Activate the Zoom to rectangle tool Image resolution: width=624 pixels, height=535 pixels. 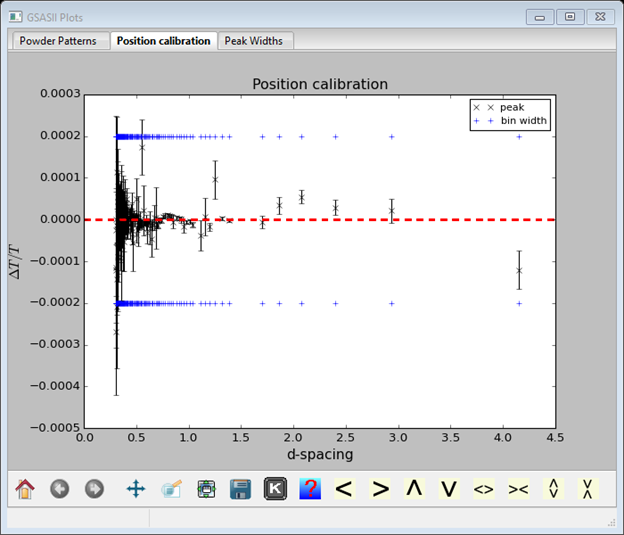171,489
